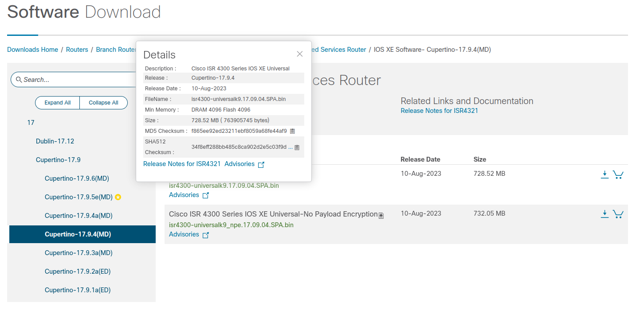This screenshot has width=644, height=310.
Task: Click the magnifier icon in the search box
Action: 18,79
